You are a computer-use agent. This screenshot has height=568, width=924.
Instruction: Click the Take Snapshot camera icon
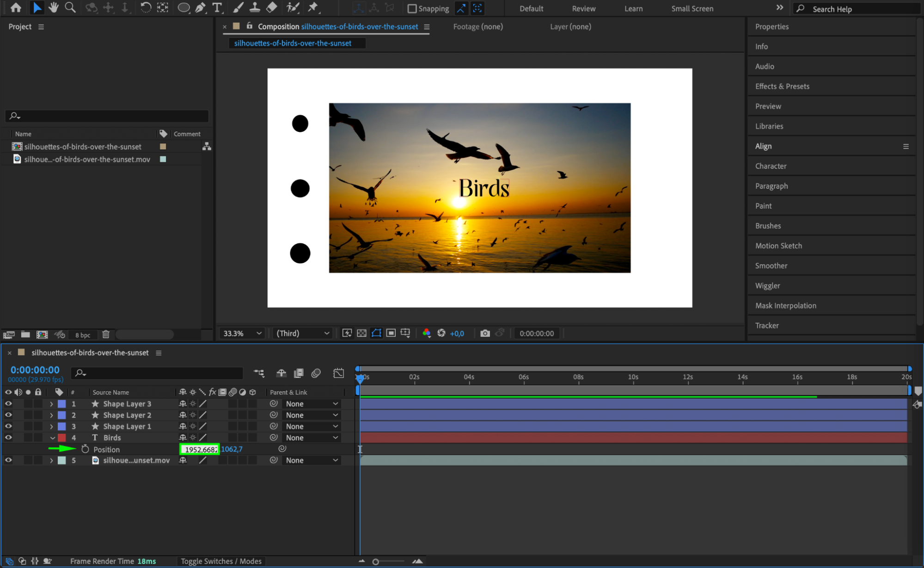[x=484, y=333]
